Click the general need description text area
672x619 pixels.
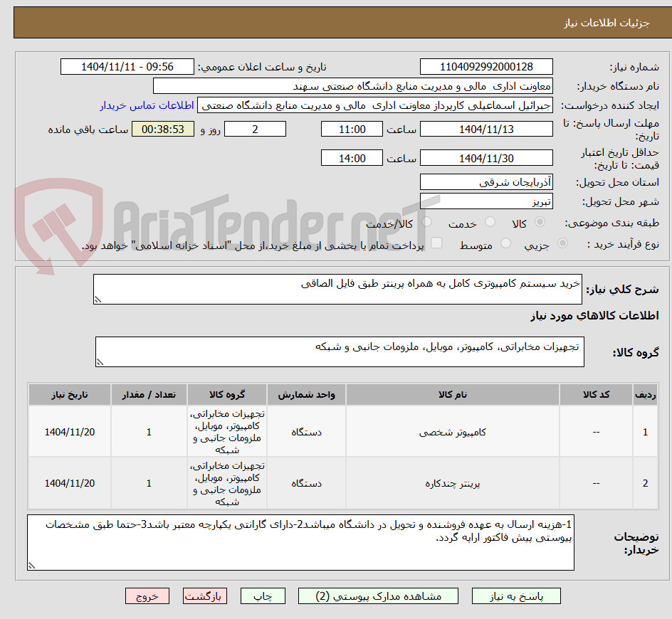point(337,289)
